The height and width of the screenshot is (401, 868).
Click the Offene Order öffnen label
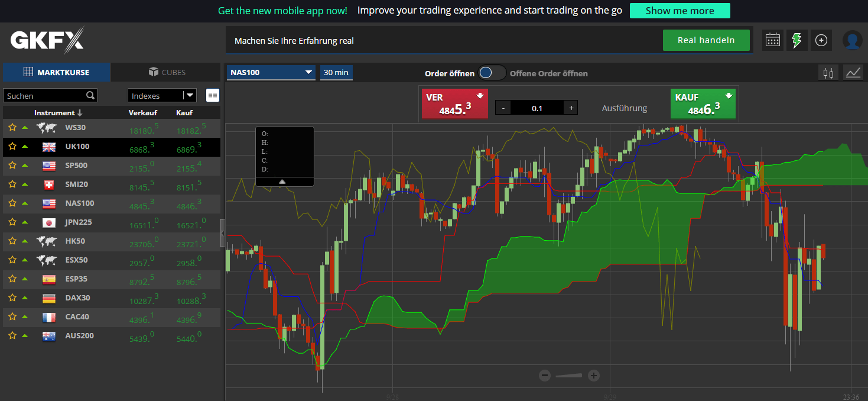click(549, 73)
